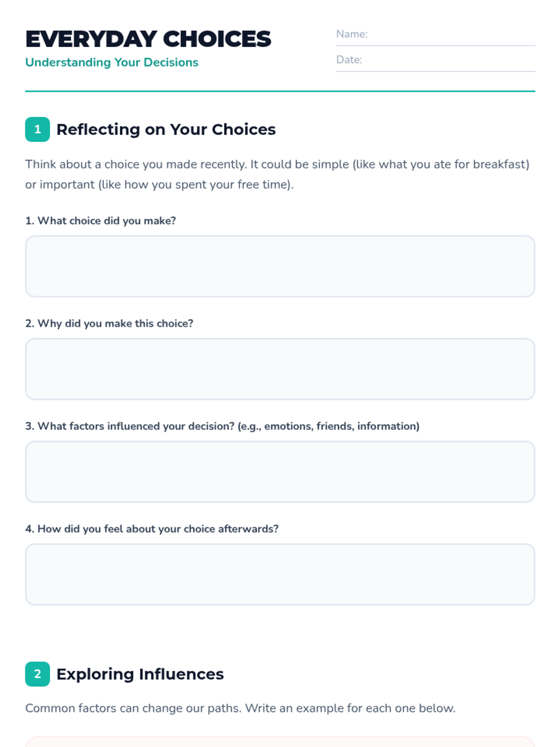Focus the 'Why did you make this choice?' answer box
Screen dimensions: 560x747
coord(280,369)
